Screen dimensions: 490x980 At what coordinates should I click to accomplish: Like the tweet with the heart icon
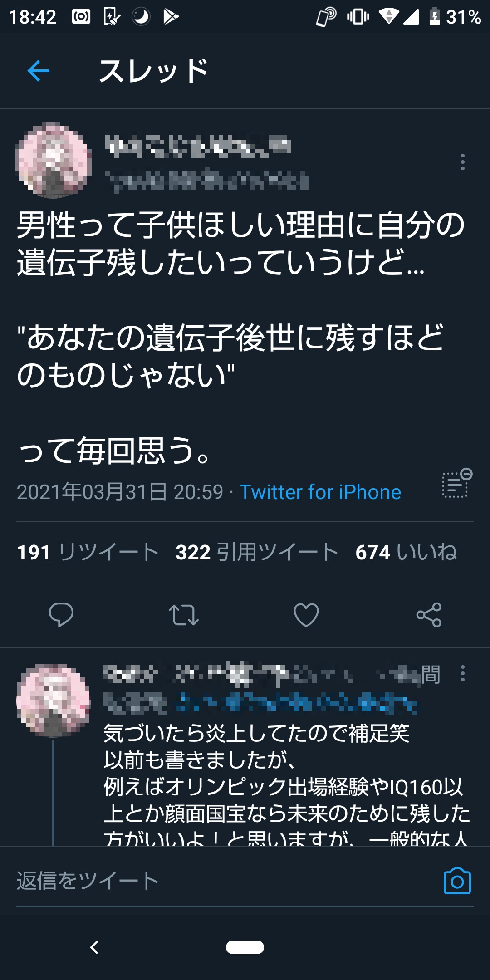(306, 615)
